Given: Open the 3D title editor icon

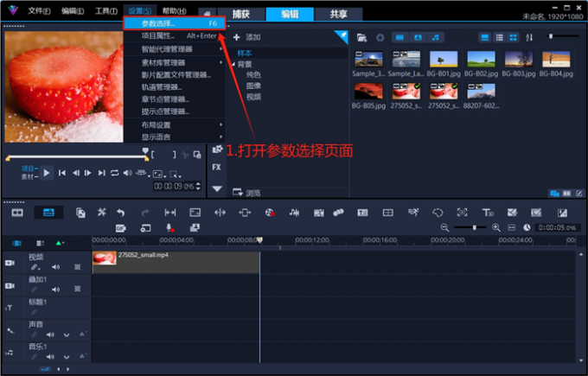Looking at the screenshot, I should coord(488,213).
